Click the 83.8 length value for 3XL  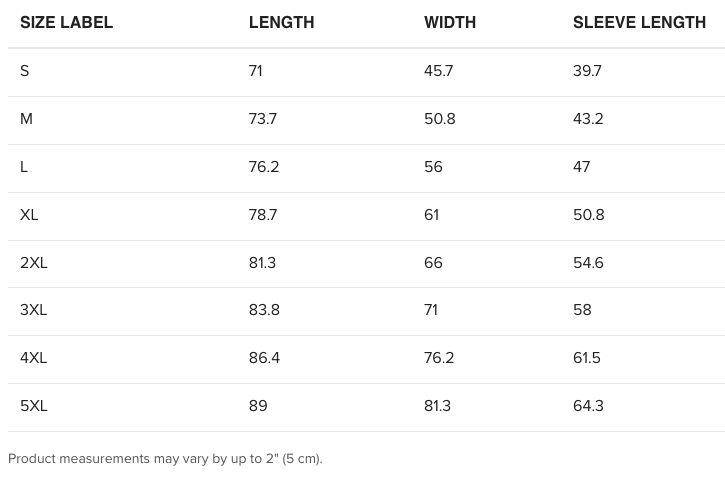[x=264, y=310]
